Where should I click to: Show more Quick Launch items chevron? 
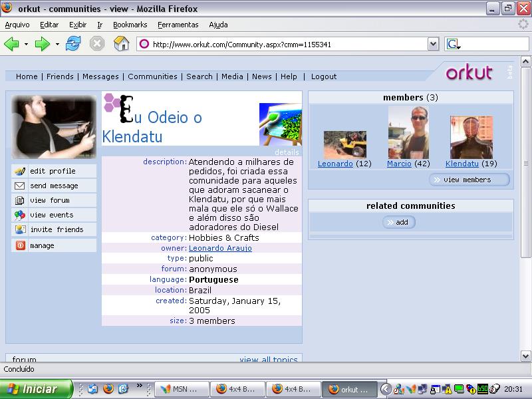click(x=140, y=386)
